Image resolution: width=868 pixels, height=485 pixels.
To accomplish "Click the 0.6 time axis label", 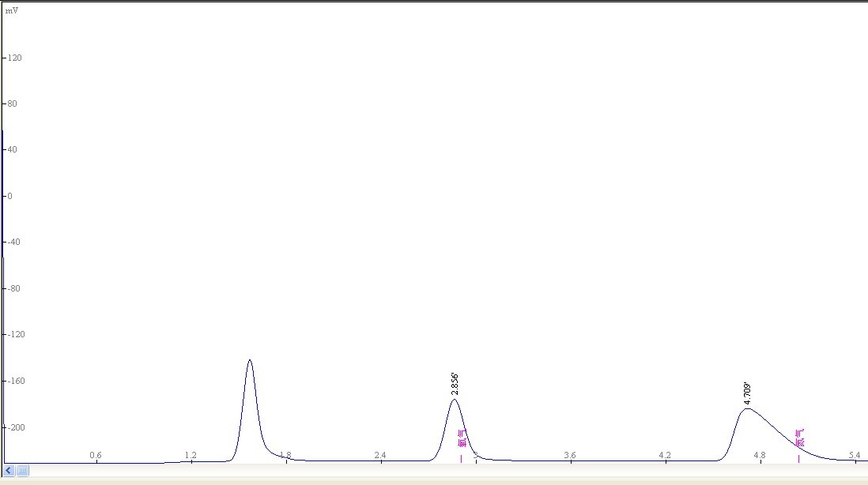I will pyautogui.click(x=96, y=455).
